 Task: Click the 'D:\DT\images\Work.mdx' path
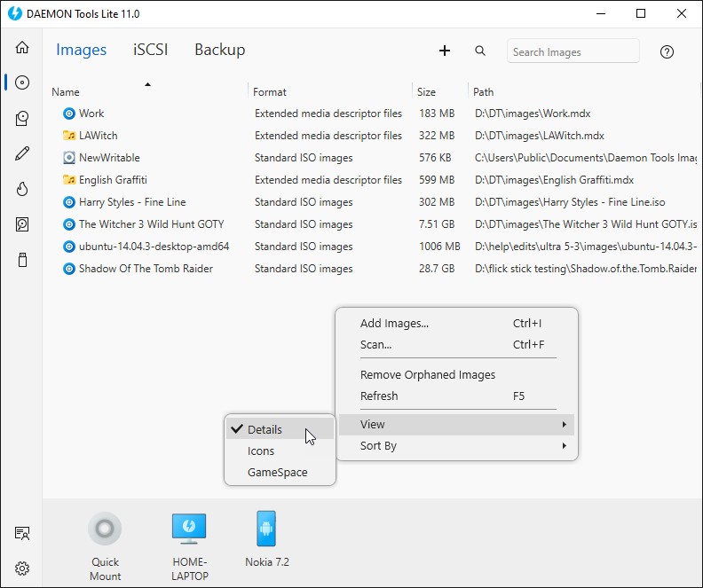[533, 114]
